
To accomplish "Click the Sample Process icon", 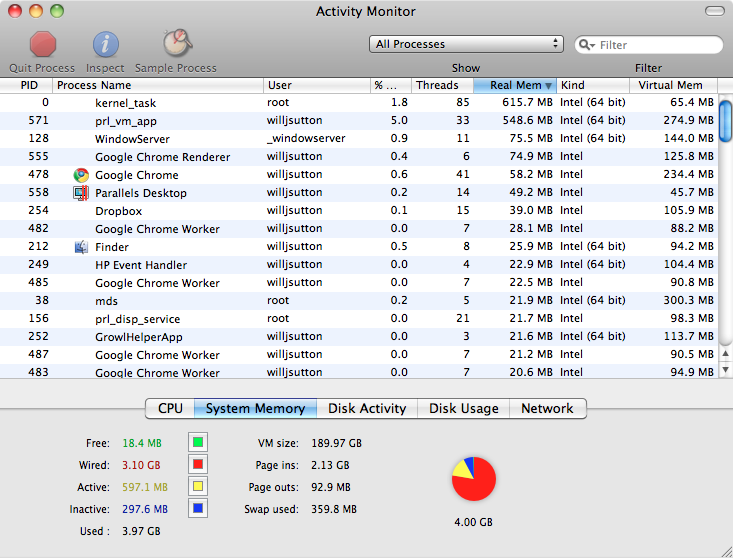I will 177,43.
